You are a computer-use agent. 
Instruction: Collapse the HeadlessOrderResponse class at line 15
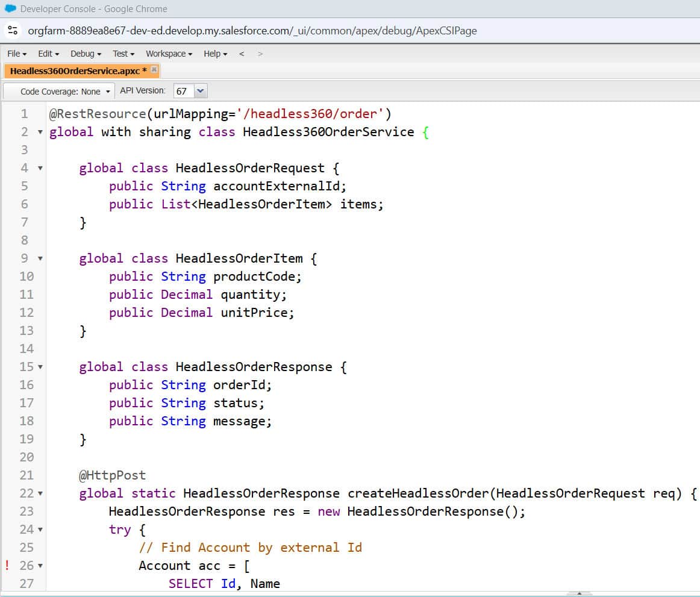[x=40, y=367]
